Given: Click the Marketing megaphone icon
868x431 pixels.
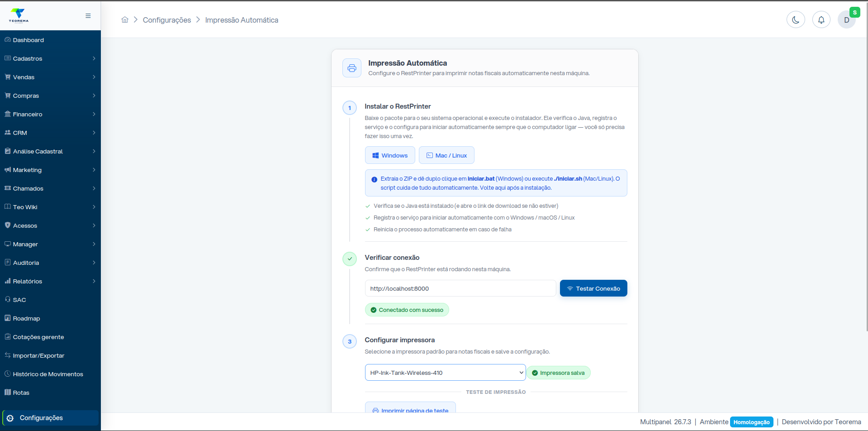Looking at the screenshot, I should pyautogui.click(x=8, y=170).
